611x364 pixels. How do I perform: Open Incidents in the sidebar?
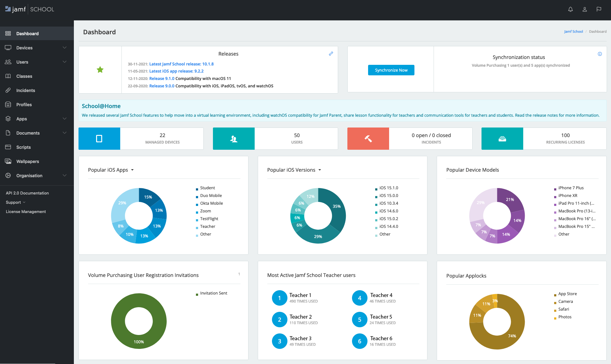[37, 90]
